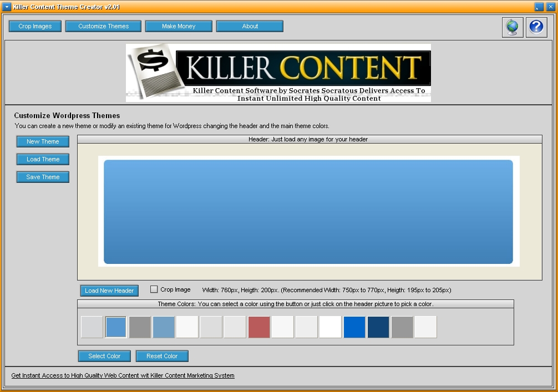558x392 pixels.
Task: Click the New Theme button
Action: pos(43,141)
